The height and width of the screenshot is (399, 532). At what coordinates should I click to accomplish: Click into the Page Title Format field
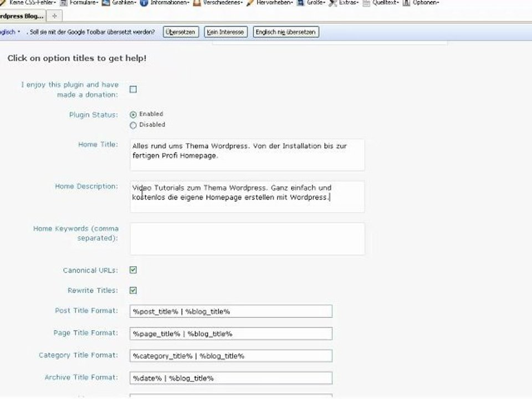[x=231, y=334]
